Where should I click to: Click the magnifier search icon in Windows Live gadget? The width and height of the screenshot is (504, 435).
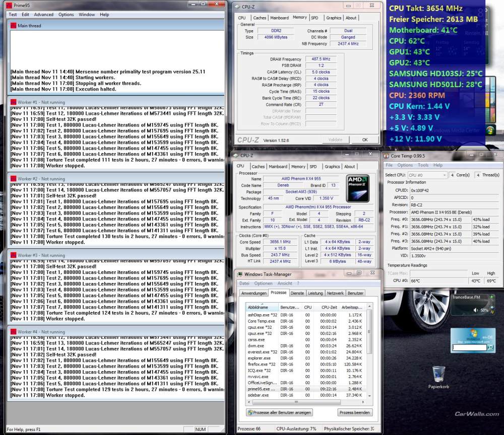pyautogui.click(x=490, y=347)
